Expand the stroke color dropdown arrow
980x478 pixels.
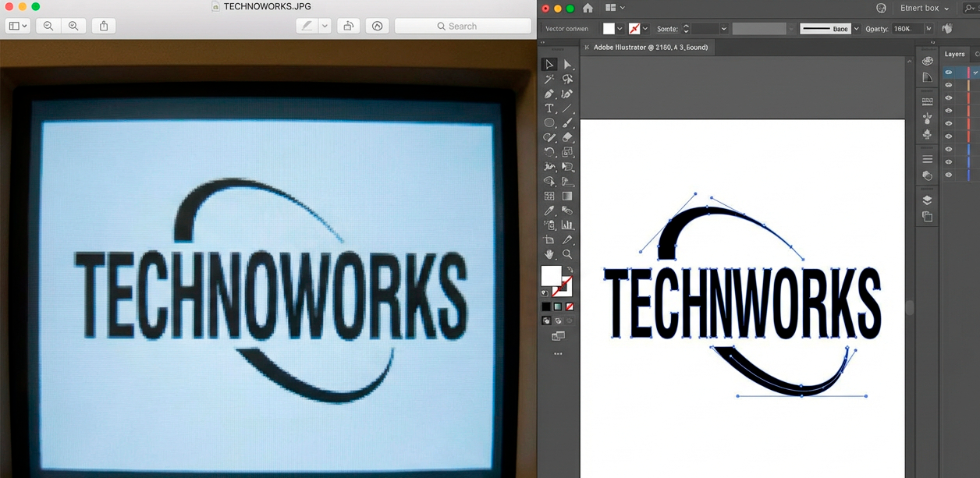tap(645, 29)
